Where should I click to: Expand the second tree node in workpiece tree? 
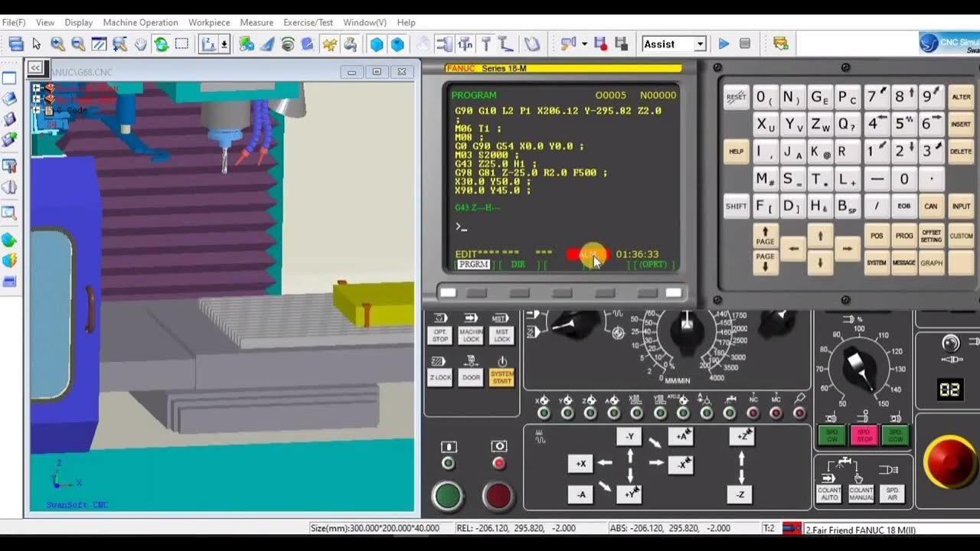click(x=36, y=99)
